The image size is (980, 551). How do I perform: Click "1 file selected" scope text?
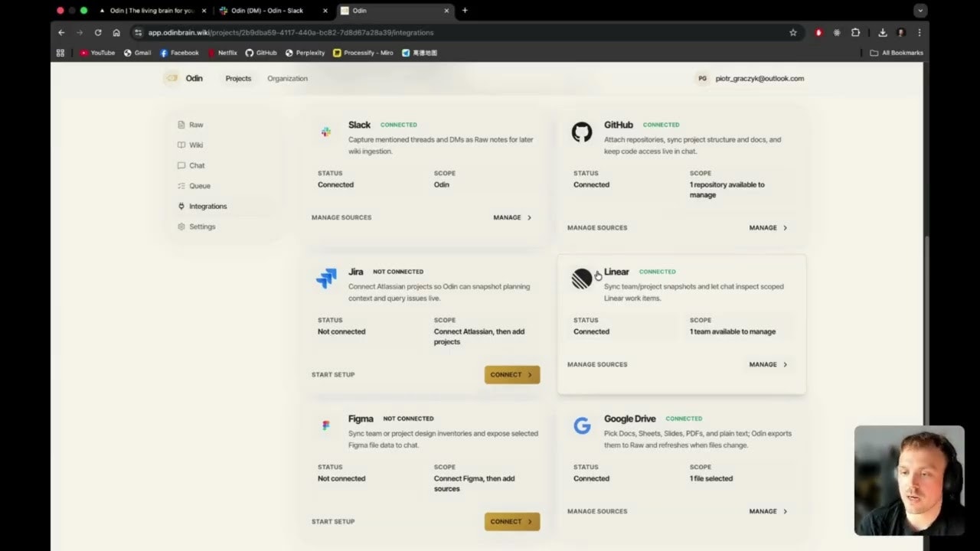pos(711,478)
